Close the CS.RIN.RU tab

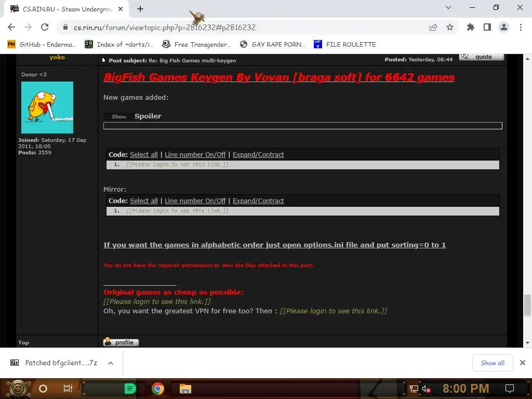click(x=121, y=9)
